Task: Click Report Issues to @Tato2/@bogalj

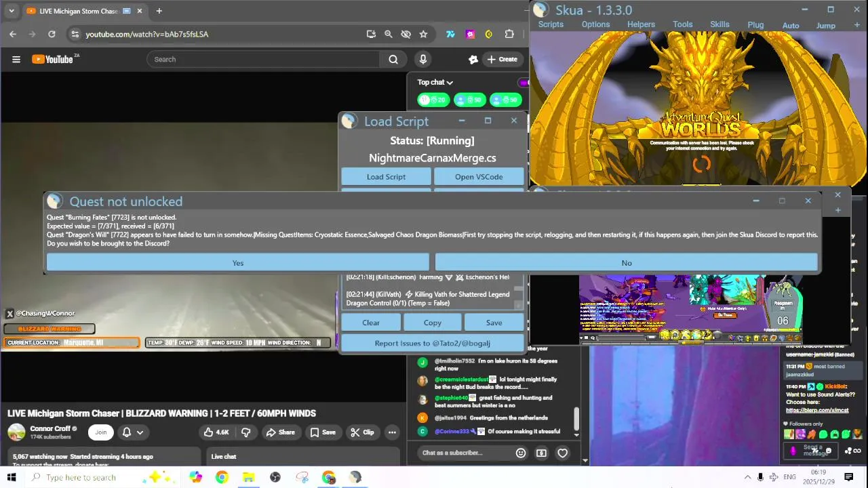Action: coord(433,343)
